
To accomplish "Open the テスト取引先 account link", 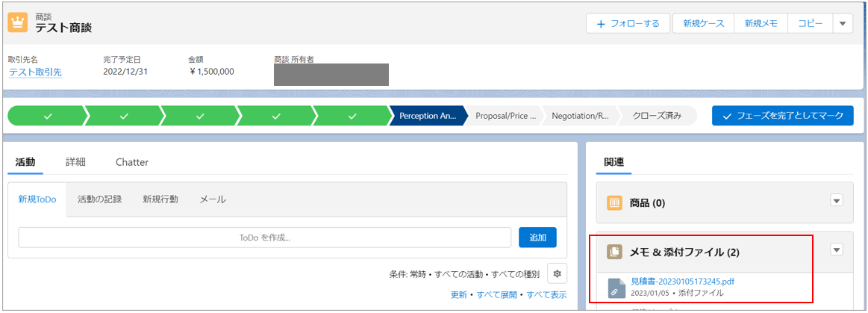I will (35, 72).
